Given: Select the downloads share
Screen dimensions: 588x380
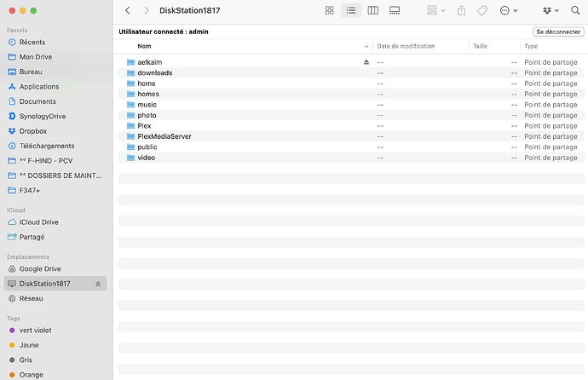Looking at the screenshot, I should click(351, 72).
